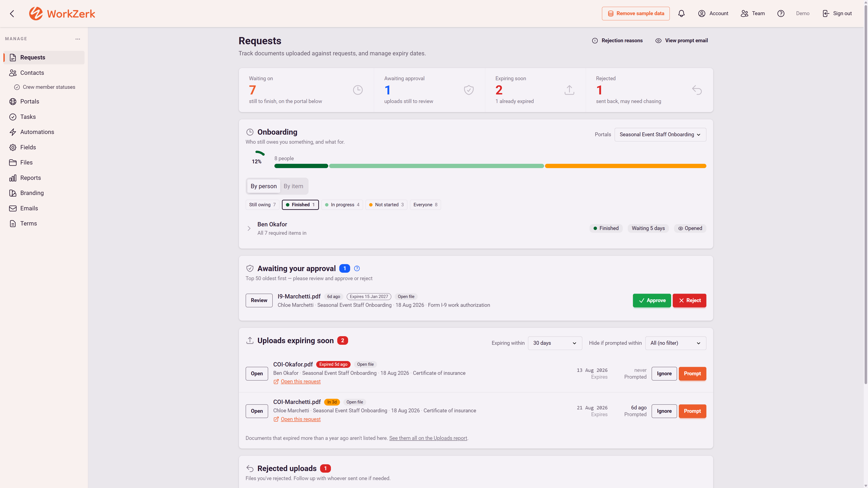Approve the I9-Marchetti.pdf upload
This screenshot has height=488, width=868.
pyautogui.click(x=652, y=300)
